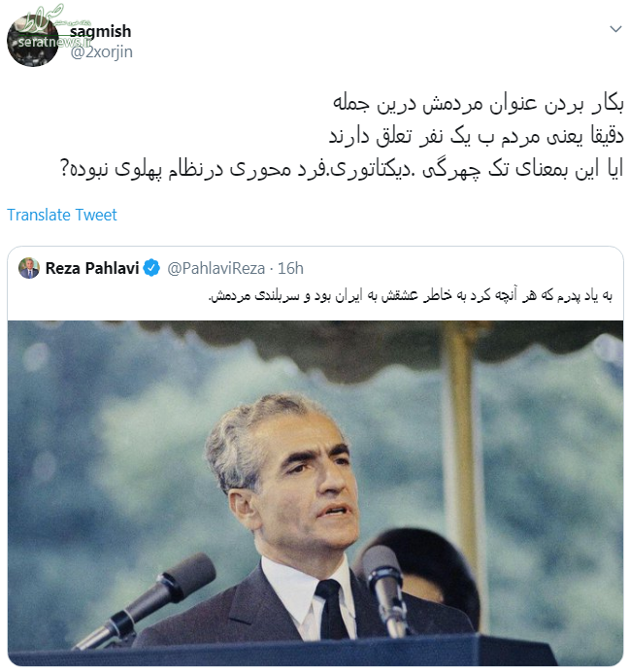The image size is (630, 672).
Task: Click the green Serat calligraphy logo
Action: point(43,17)
